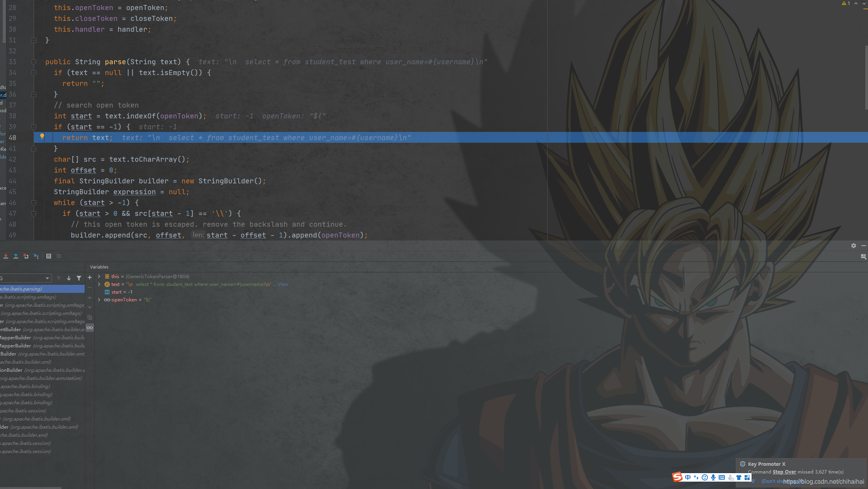
Task: Add a new watch with the plus icon
Action: pos(90,277)
